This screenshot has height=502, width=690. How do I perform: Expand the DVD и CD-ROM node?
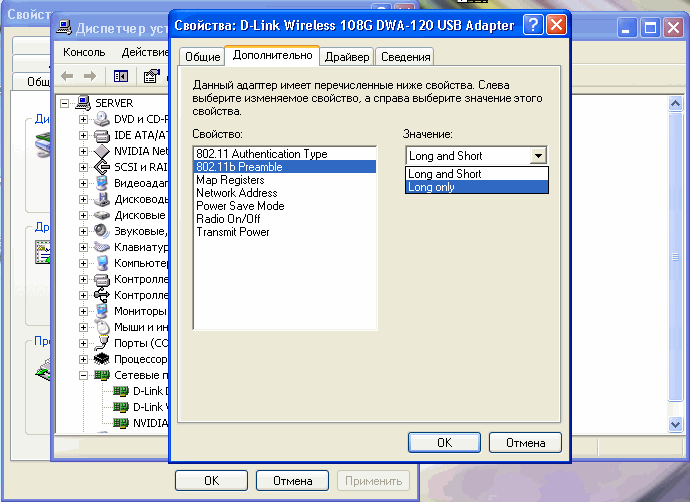(83, 119)
